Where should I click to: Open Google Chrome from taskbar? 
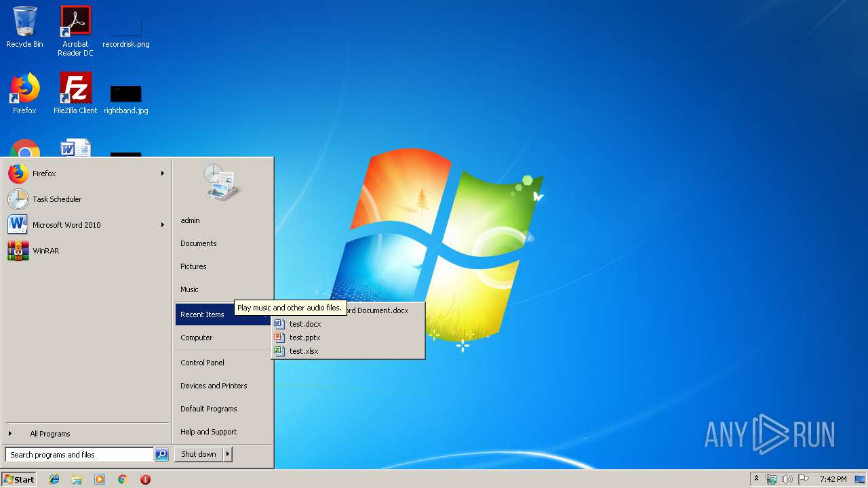[x=122, y=479]
